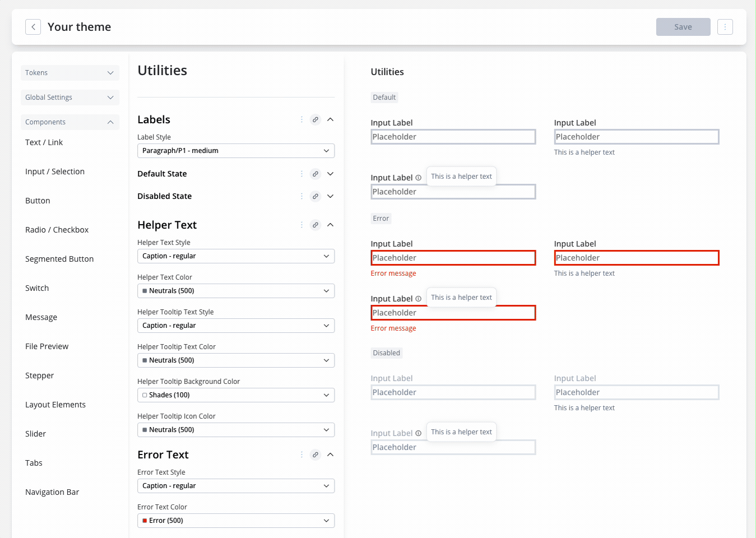Open the three-dot menu for Helper Text
Viewport: 756px width, 538px height.
point(302,225)
